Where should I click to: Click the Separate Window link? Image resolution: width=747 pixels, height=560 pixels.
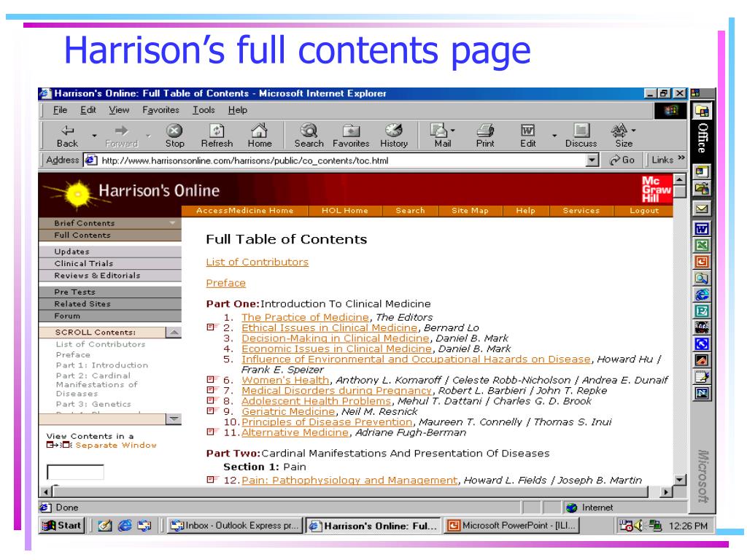click(116, 446)
